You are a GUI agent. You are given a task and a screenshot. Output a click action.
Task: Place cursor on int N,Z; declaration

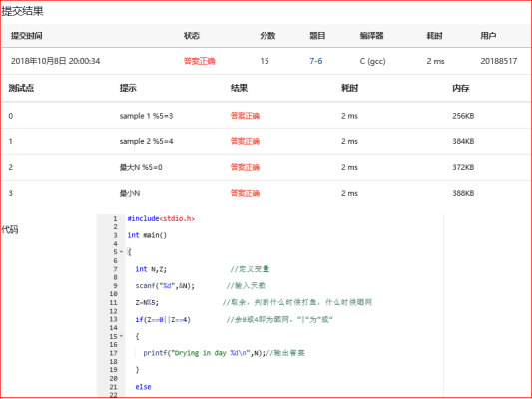point(151,269)
